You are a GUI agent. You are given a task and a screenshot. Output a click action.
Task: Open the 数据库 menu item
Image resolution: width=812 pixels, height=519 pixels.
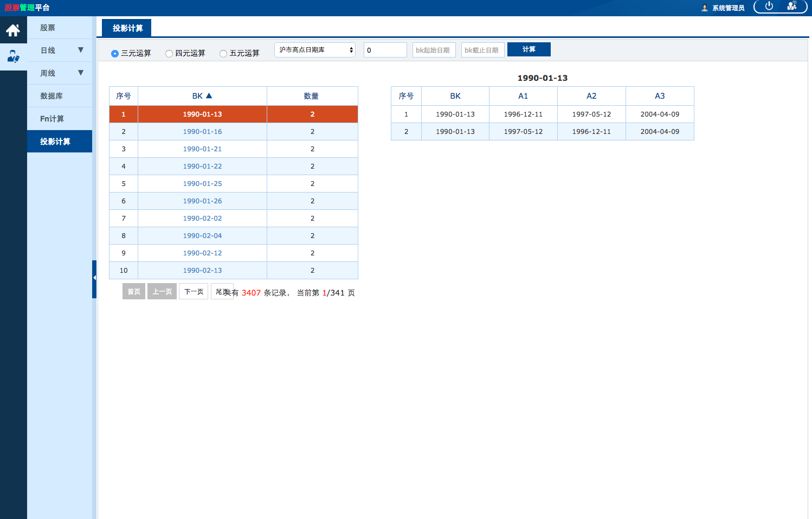point(51,96)
